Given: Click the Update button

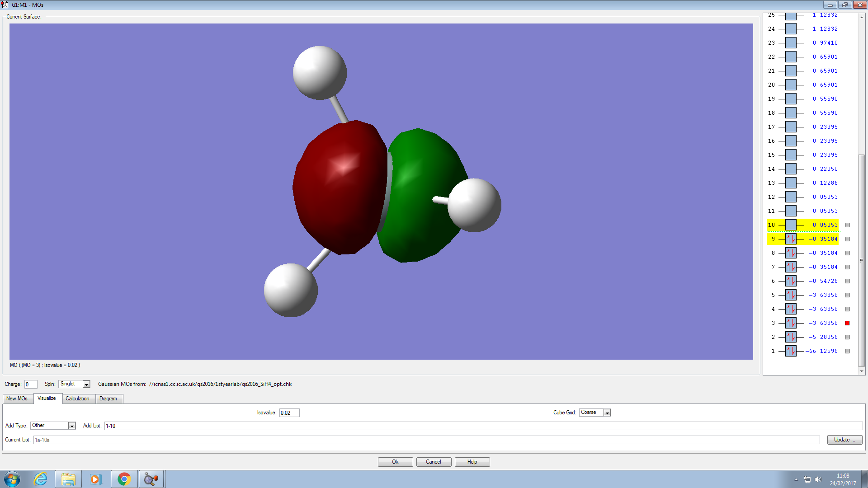Looking at the screenshot, I should pyautogui.click(x=844, y=440).
